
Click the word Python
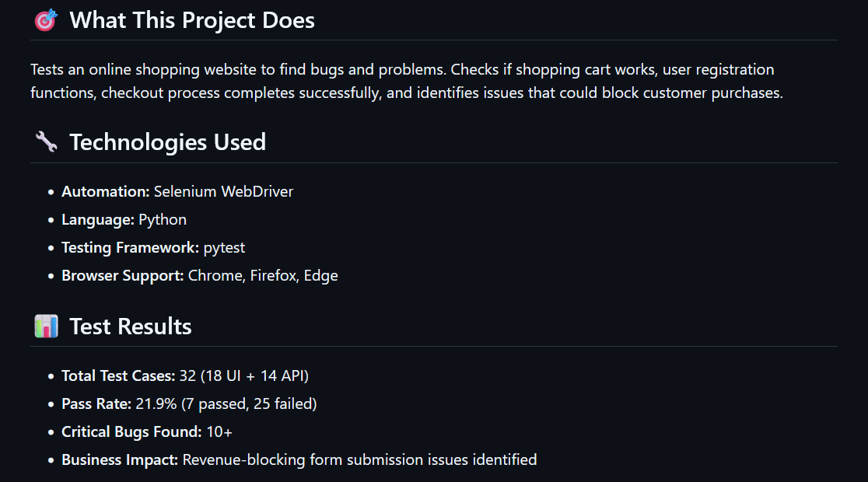point(163,220)
